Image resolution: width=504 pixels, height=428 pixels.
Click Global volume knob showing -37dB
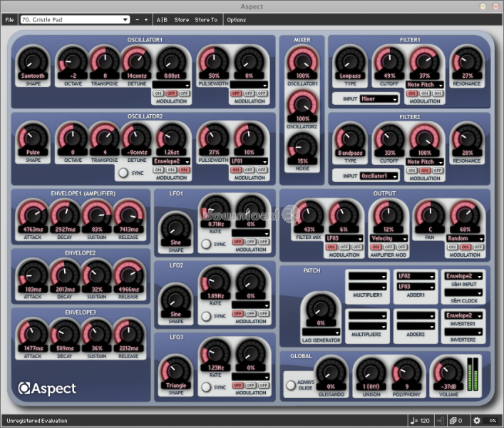(x=448, y=372)
